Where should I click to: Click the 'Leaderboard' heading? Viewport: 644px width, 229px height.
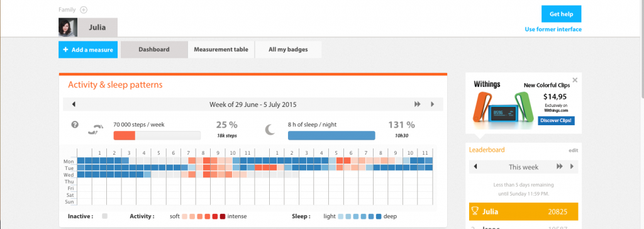click(487, 150)
